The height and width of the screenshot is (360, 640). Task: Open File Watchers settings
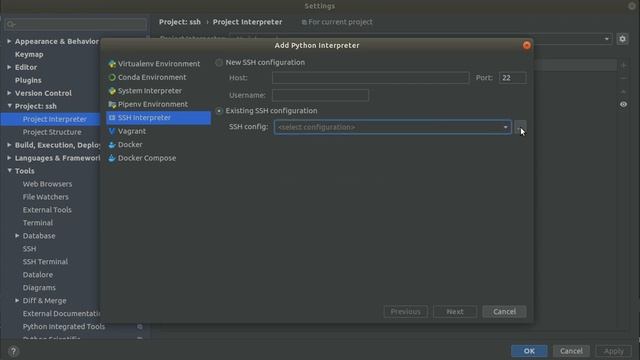[x=46, y=197]
